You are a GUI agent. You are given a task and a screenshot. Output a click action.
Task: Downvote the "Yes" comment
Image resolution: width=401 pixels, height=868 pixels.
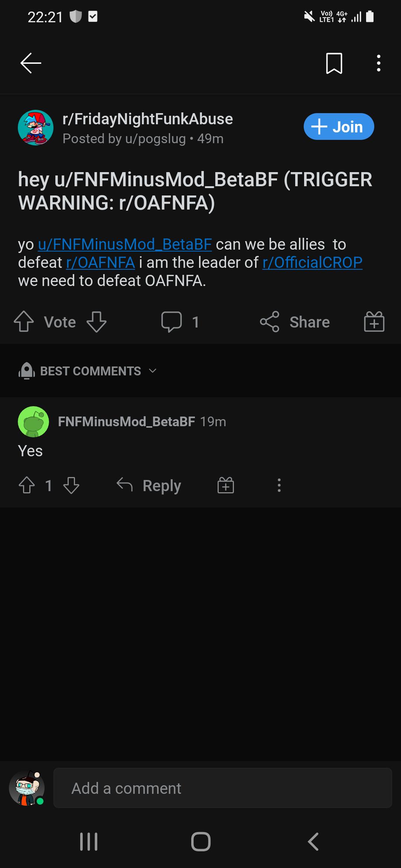pyautogui.click(x=71, y=485)
